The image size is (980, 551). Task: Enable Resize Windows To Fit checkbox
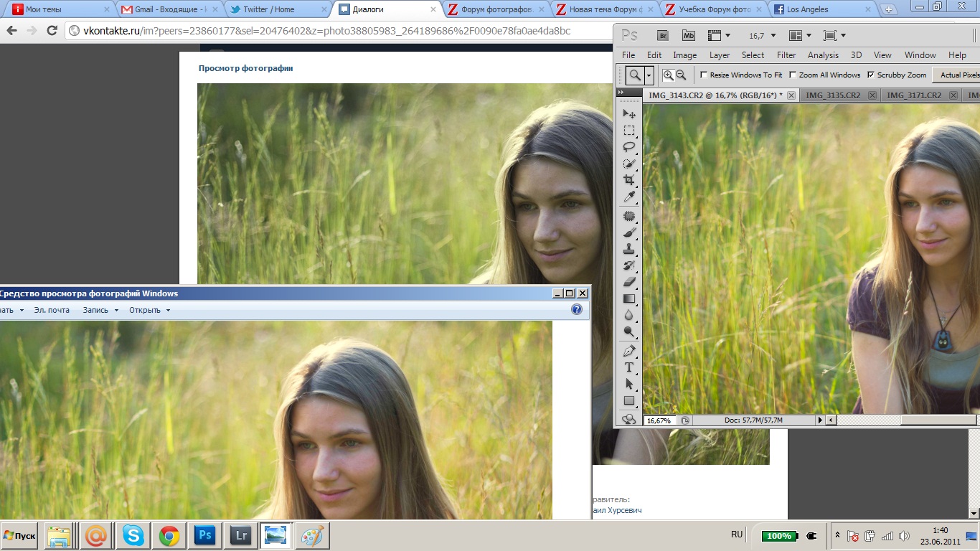tap(704, 75)
